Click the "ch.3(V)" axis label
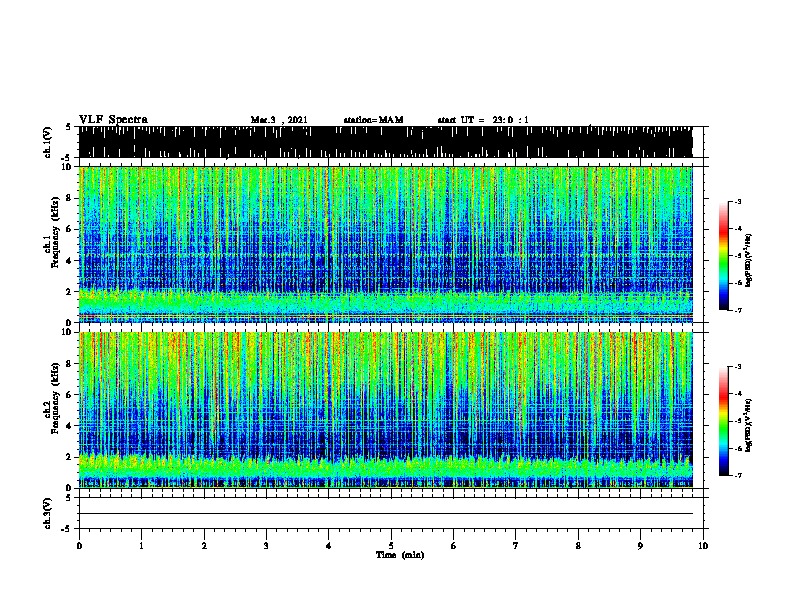Image resolution: width=792 pixels, height=612 pixels. [x=48, y=513]
